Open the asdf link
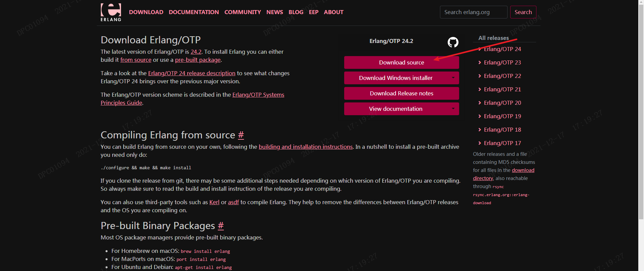644x271 pixels. [x=233, y=202]
